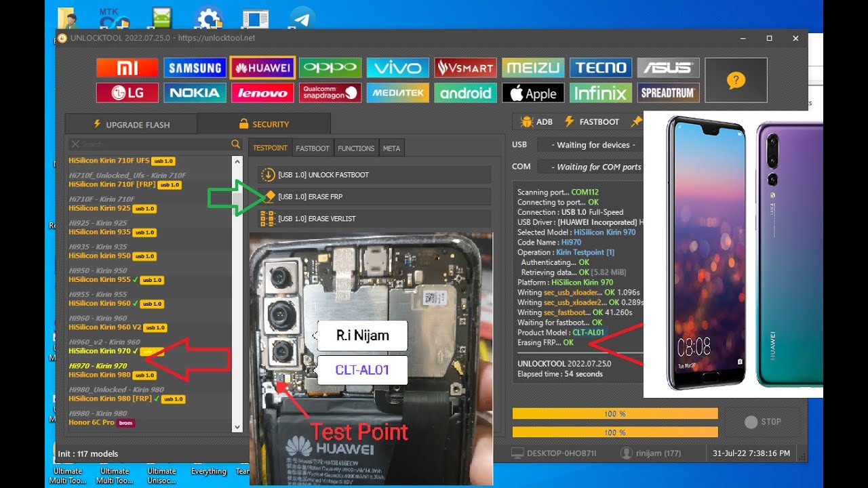This screenshot has height=488, width=868.
Task: Click the model search field
Action: (149, 144)
